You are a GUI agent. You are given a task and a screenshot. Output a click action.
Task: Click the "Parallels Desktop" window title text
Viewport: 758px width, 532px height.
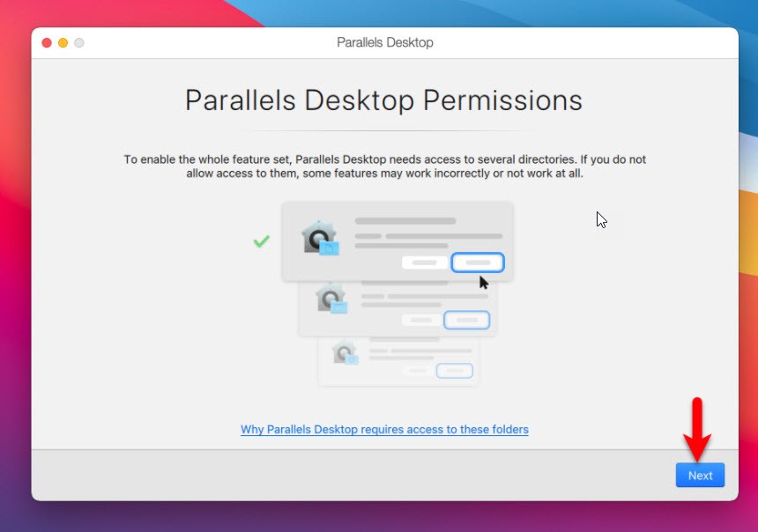coord(385,42)
